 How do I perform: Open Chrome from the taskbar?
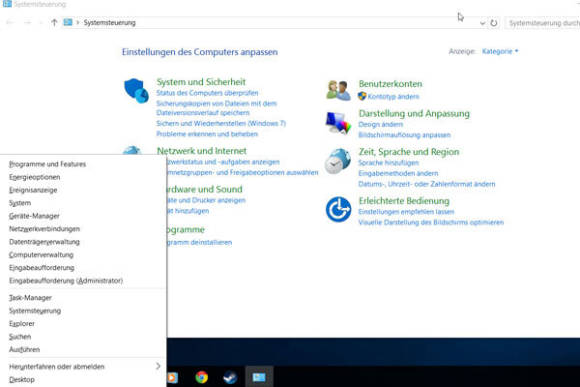[202, 377]
